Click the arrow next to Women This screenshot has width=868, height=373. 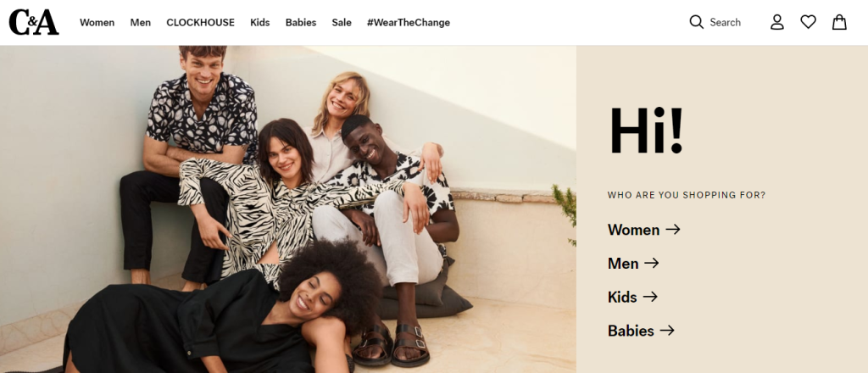pyautogui.click(x=672, y=229)
